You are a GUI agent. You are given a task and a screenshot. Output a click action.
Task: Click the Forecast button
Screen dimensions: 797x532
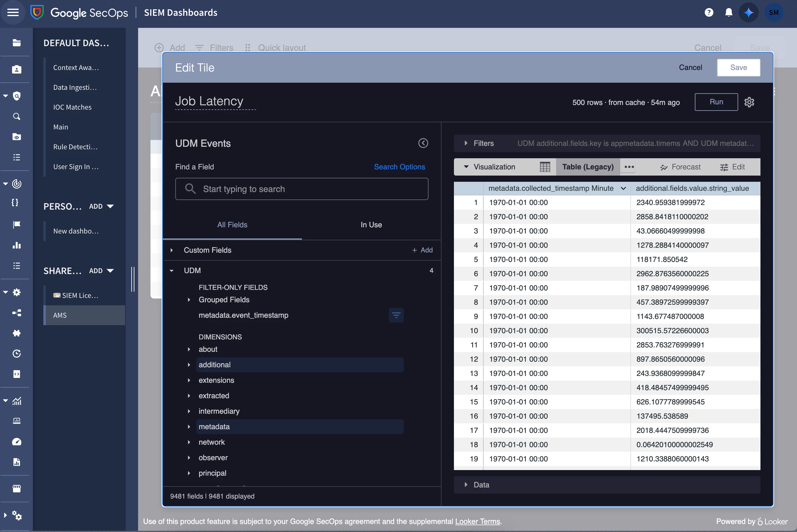click(x=680, y=167)
